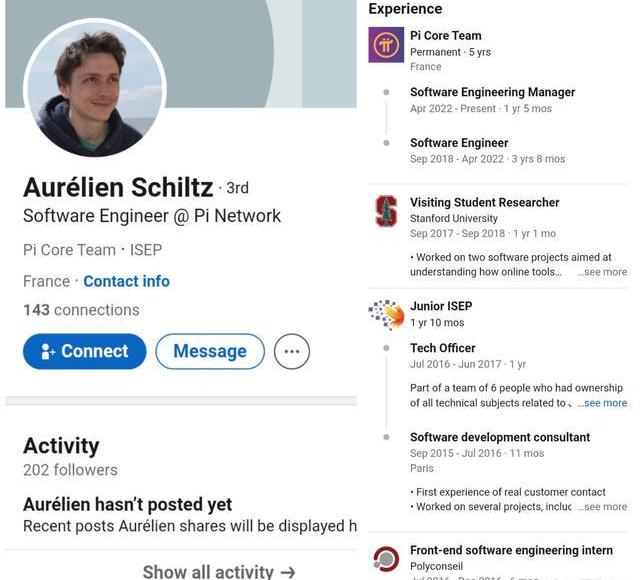Click the Stanford University logo icon
This screenshot has width=640, height=580.
tap(386, 211)
